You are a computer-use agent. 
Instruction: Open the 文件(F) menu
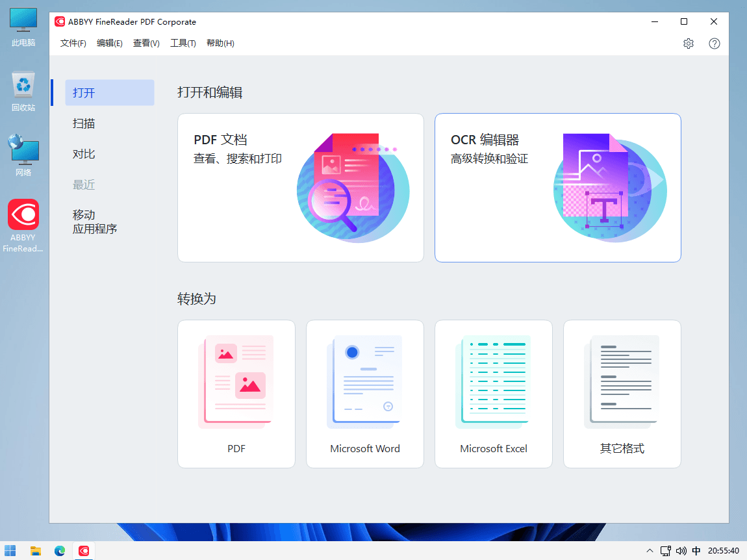pos(73,44)
